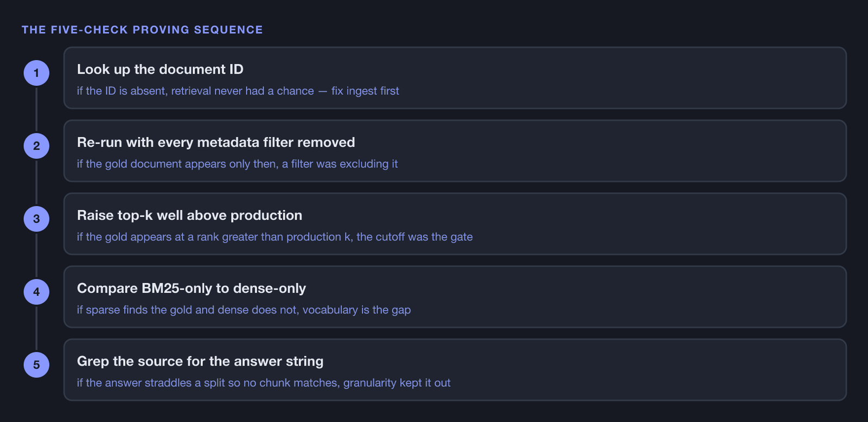Viewport: 868px width, 422px height.
Task: Select 'Compare BM25-only to dense-only' heading
Action: point(192,288)
